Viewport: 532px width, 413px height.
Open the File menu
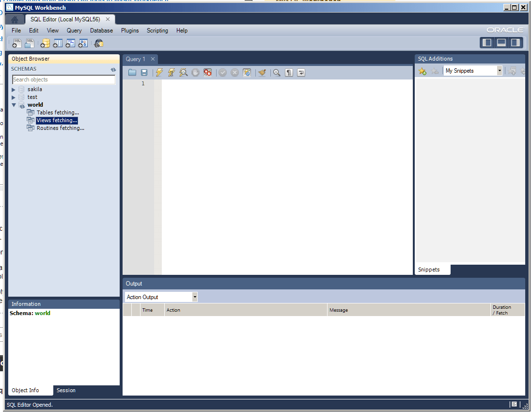16,31
